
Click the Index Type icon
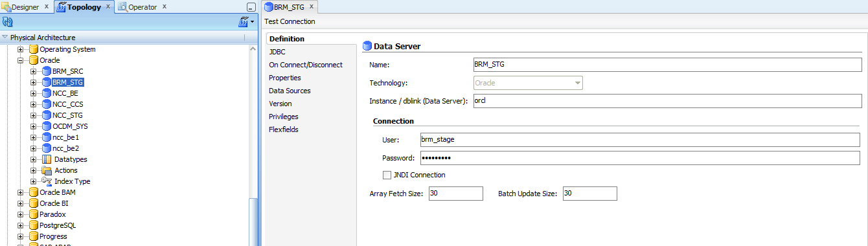(47, 181)
